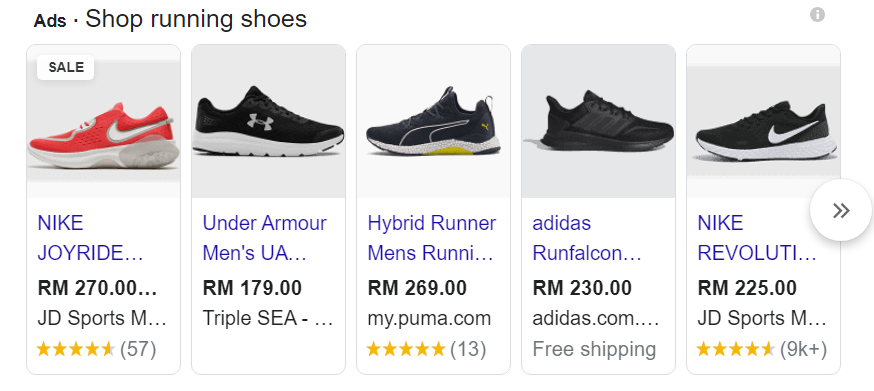Viewport: 874px width, 391px height.
Task: Open Hybrid Runner Mens Running link
Action: click(x=431, y=238)
